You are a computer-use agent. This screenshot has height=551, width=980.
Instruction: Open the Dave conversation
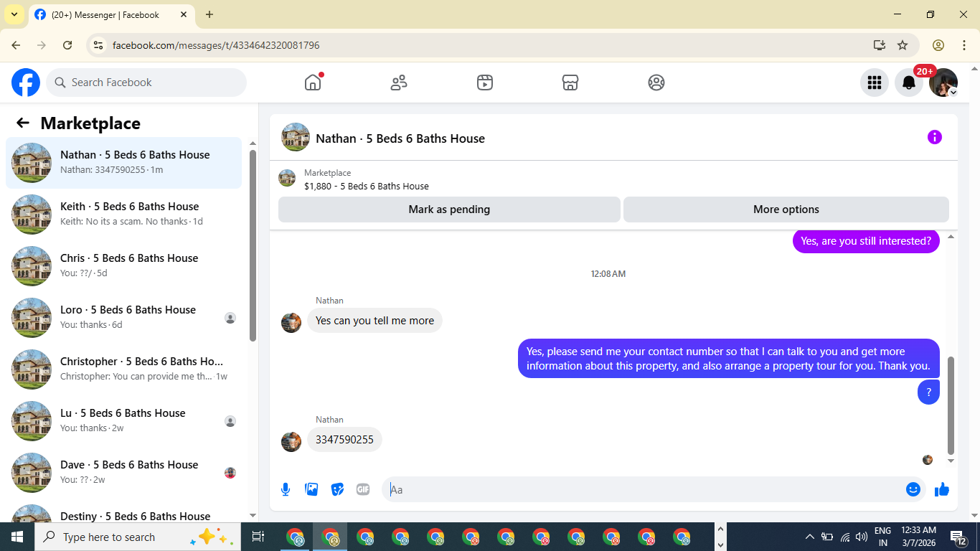tap(123, 473)
